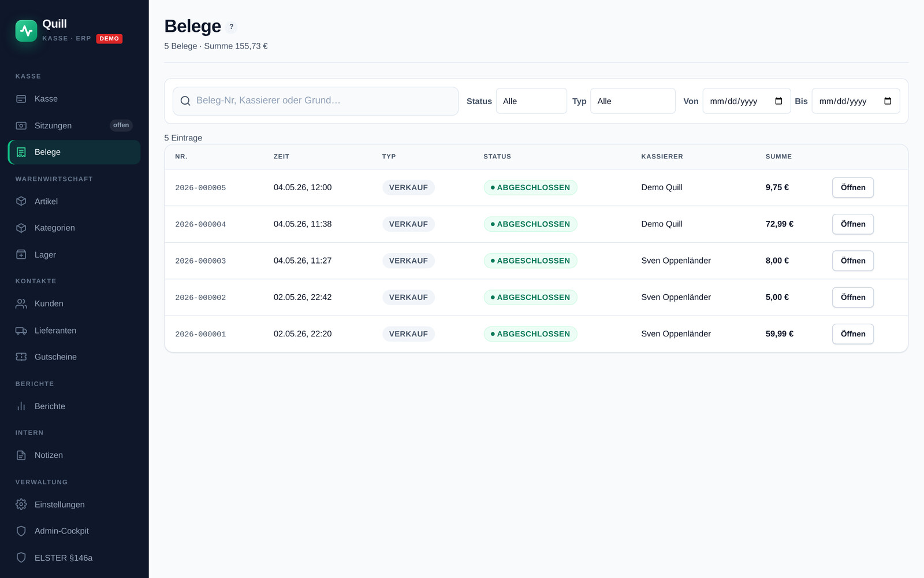Click the Lager archive icon
This screenshot has height=578, width=924.
point(21,254)
